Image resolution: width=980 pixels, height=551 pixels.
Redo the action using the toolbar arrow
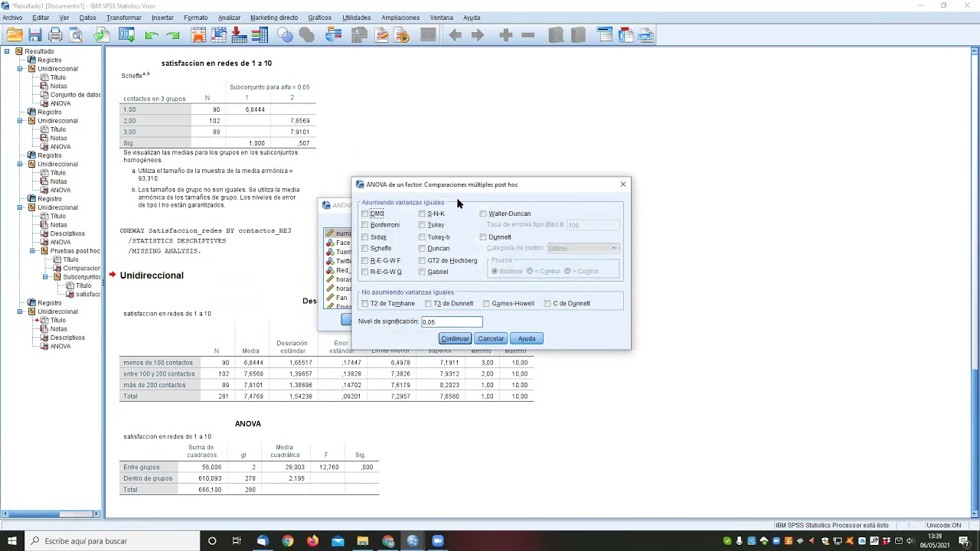[x=172, y=35]
